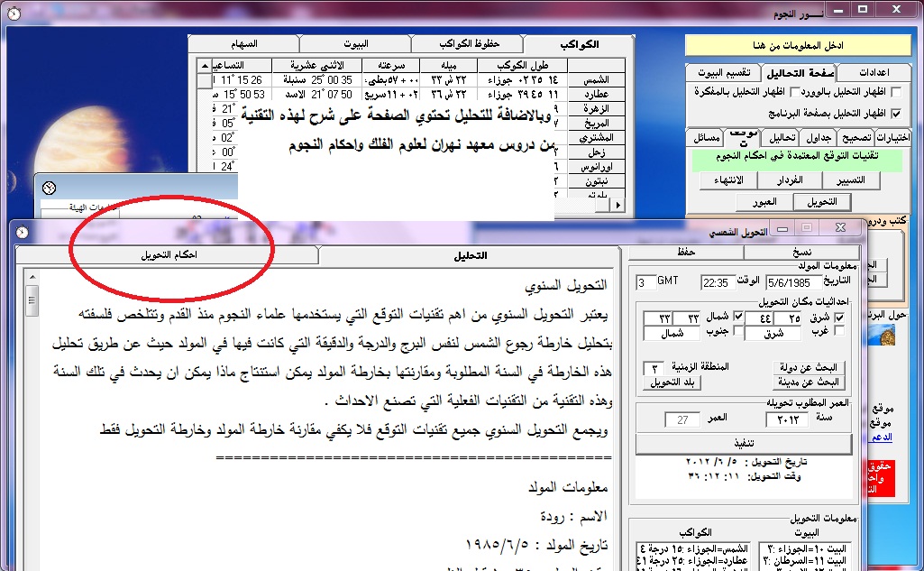Enable the جنوب (South) checkbox
The height and width of the screenshot is (571, 924).
[x=739, y=332]
